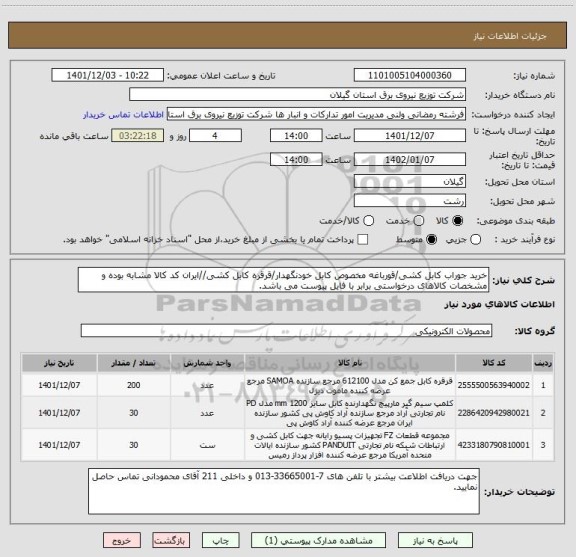Toggle the اسناد خزانه اسلامی payment checkbox
Image resolution: width=576 pixels, height=557 pixels.
coord(363,240)
